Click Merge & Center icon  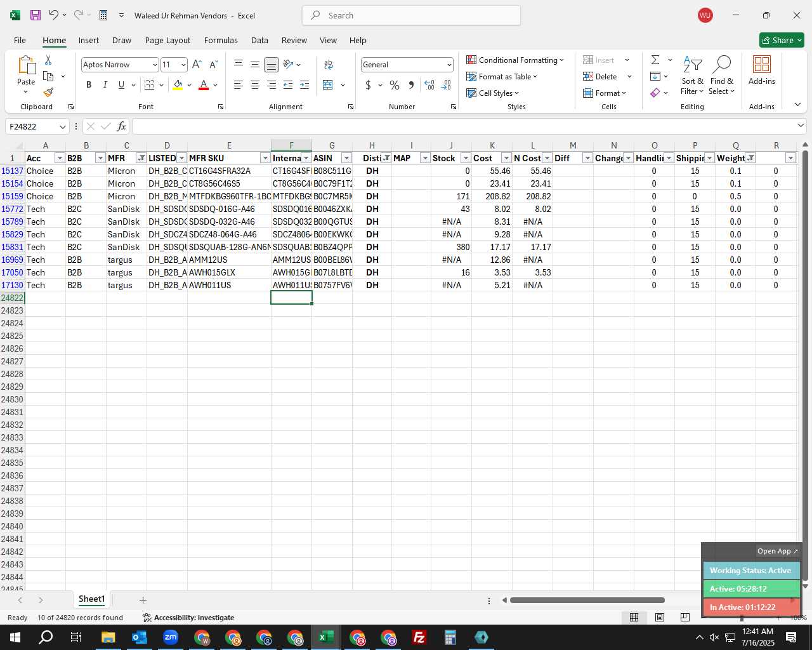(328, 85)
